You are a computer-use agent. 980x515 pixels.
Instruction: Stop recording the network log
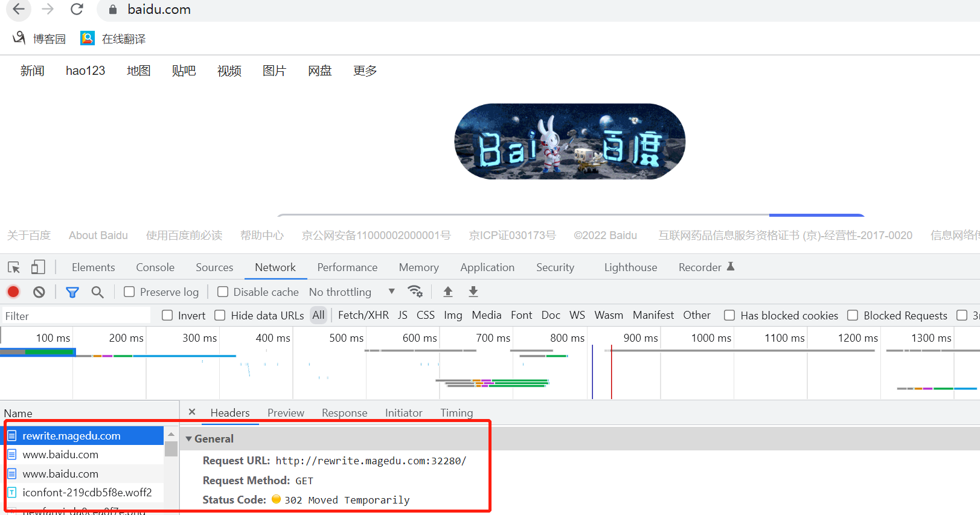[x=13, y=292]
